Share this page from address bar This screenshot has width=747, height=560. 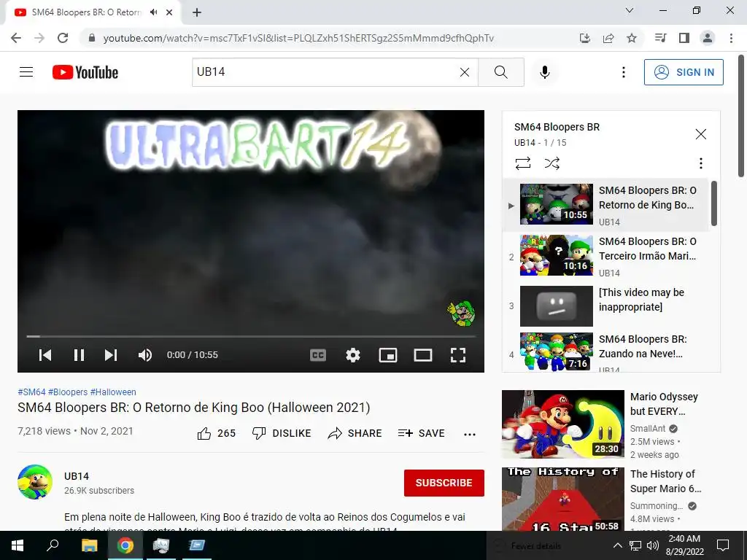(x=608, y=38)
